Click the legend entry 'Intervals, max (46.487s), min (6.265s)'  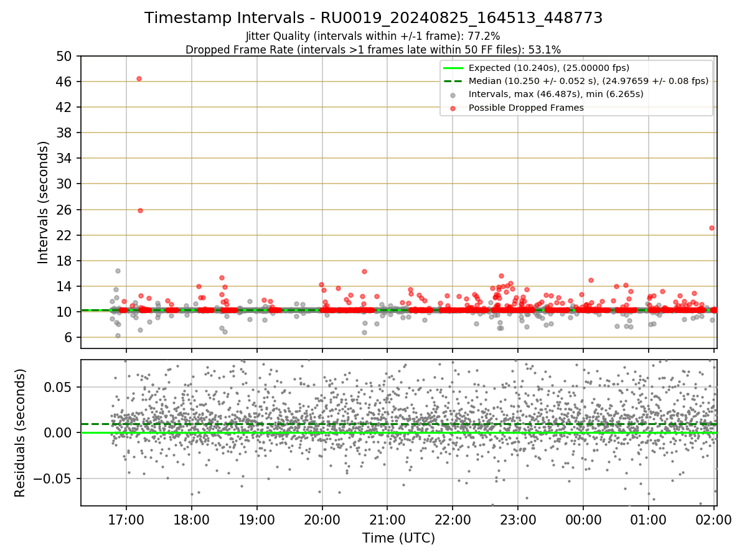[556, 94]
